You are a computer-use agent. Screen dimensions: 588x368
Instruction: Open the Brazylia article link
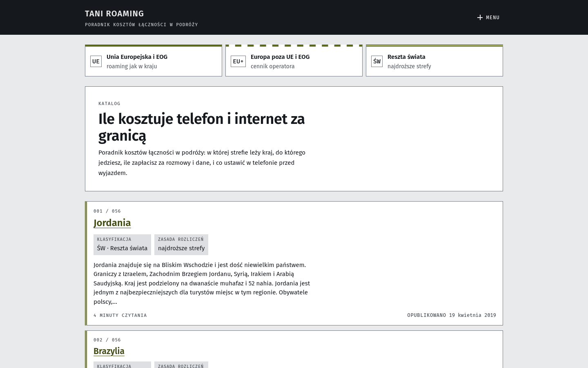[109, 351]
